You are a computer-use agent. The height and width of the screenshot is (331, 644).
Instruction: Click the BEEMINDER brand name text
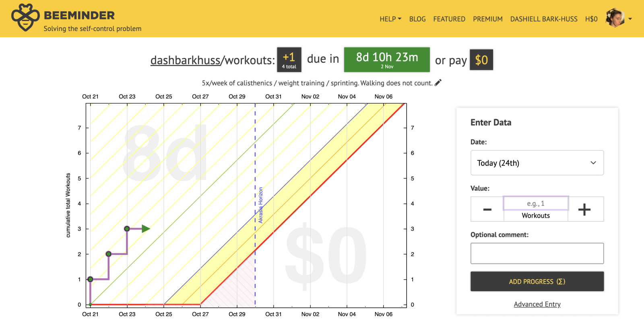(x=79, y=15)
